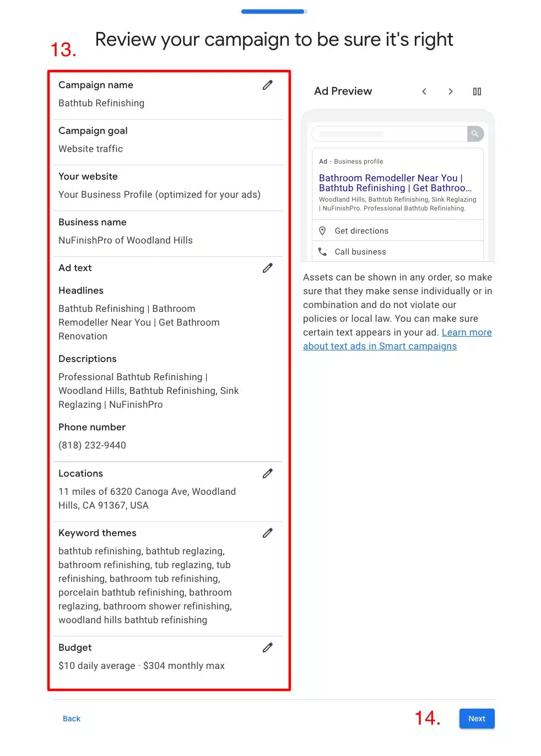
Task: Show next ad preview arrow
Action: (451, 91)
